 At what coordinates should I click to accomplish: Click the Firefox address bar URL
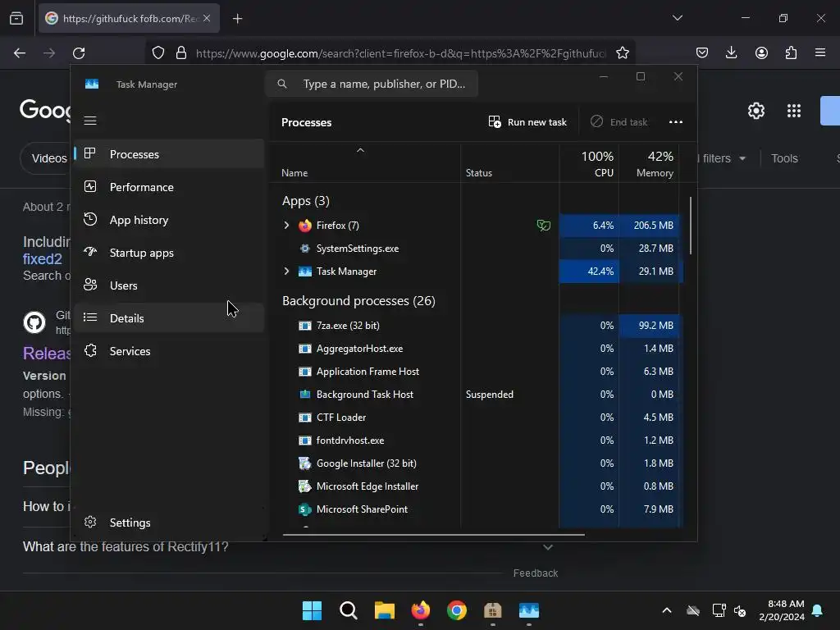pyautogui.click(x=400, y=53)
